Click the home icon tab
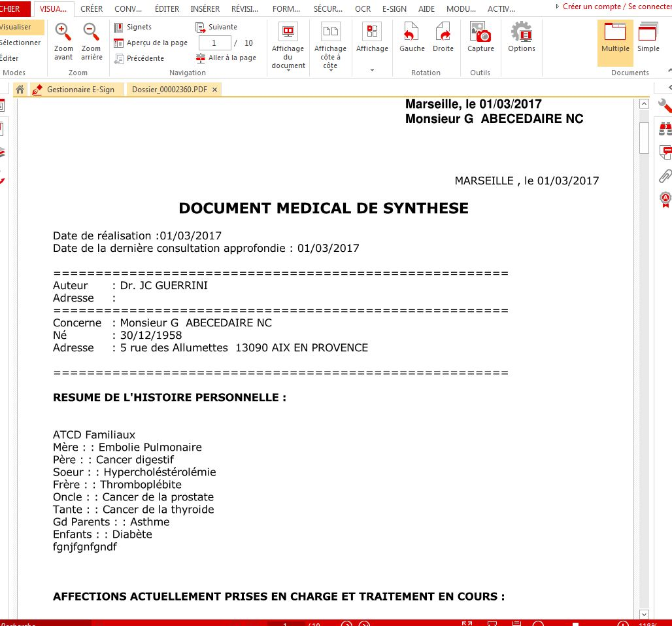 [20, 89]
